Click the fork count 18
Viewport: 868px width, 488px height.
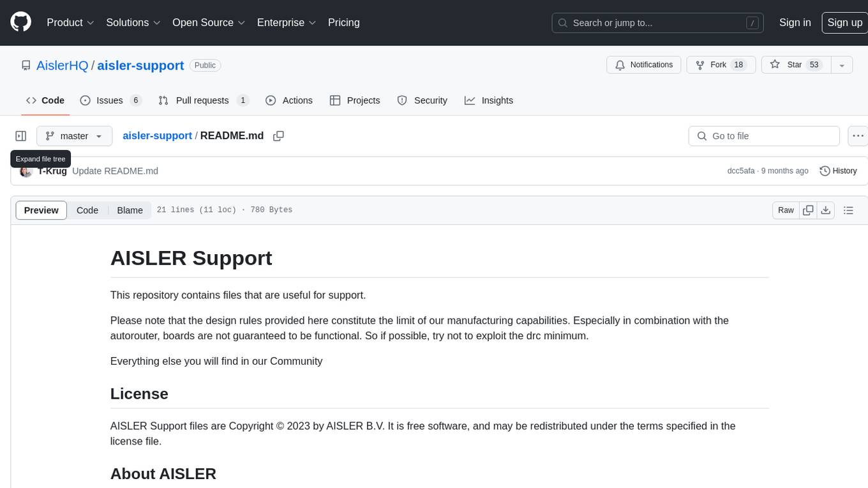738,65
